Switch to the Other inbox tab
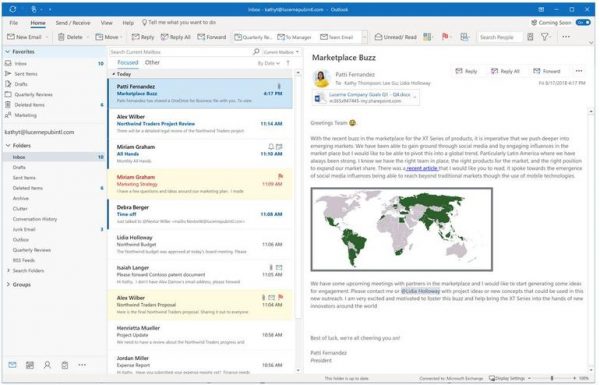 (152, 62)
